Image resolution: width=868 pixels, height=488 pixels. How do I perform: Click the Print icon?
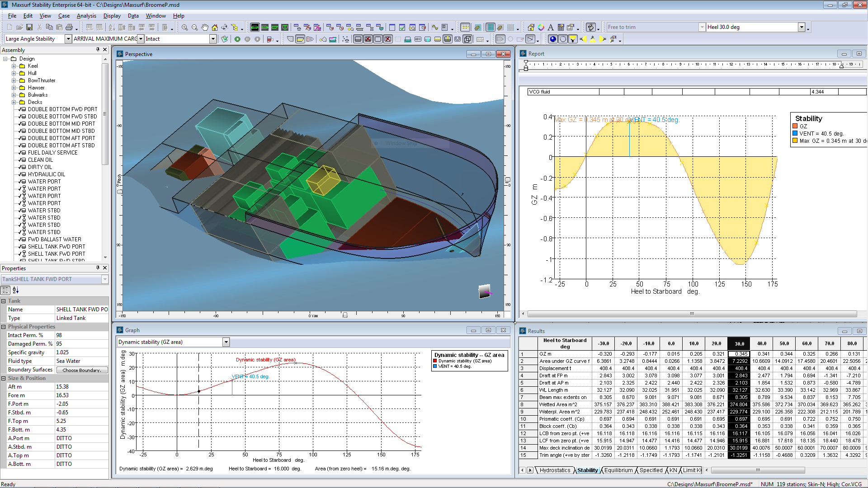[x=69, y=28]
